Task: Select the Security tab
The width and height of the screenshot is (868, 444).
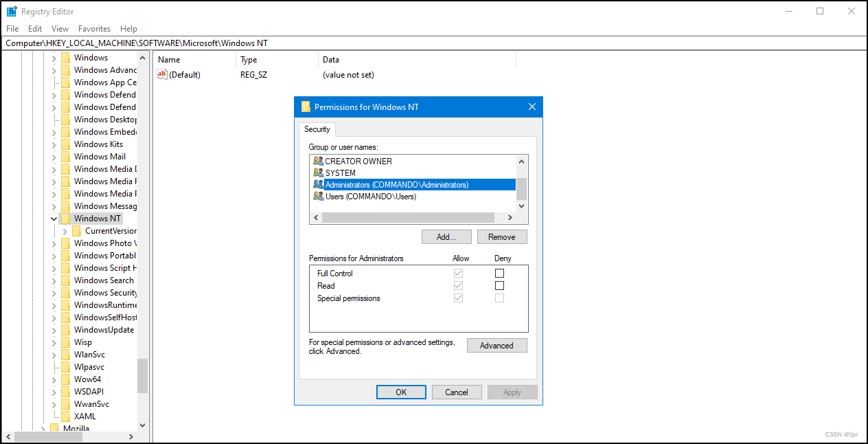Action: pos(317,129)
